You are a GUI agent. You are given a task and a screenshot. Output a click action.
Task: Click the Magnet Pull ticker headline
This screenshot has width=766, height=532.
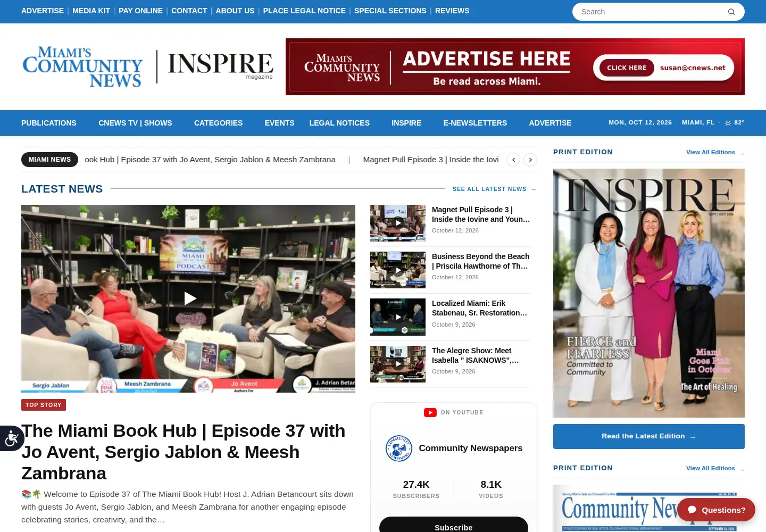(431, 160)
